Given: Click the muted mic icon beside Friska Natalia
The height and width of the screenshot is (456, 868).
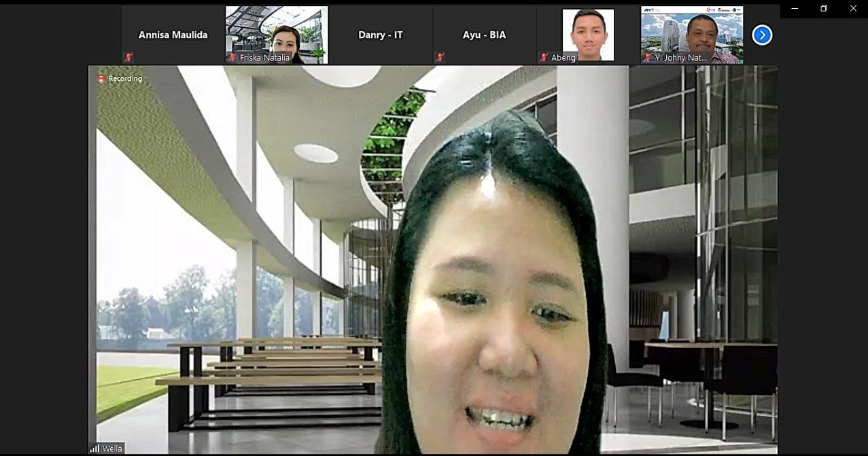Looking at the screenshot, I should [x=233, y=58].
